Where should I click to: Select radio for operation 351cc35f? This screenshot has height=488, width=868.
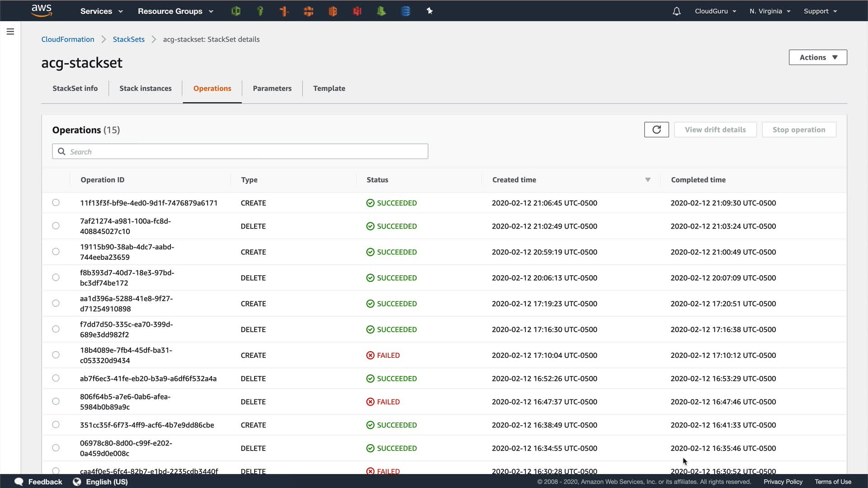click(56, 424)
